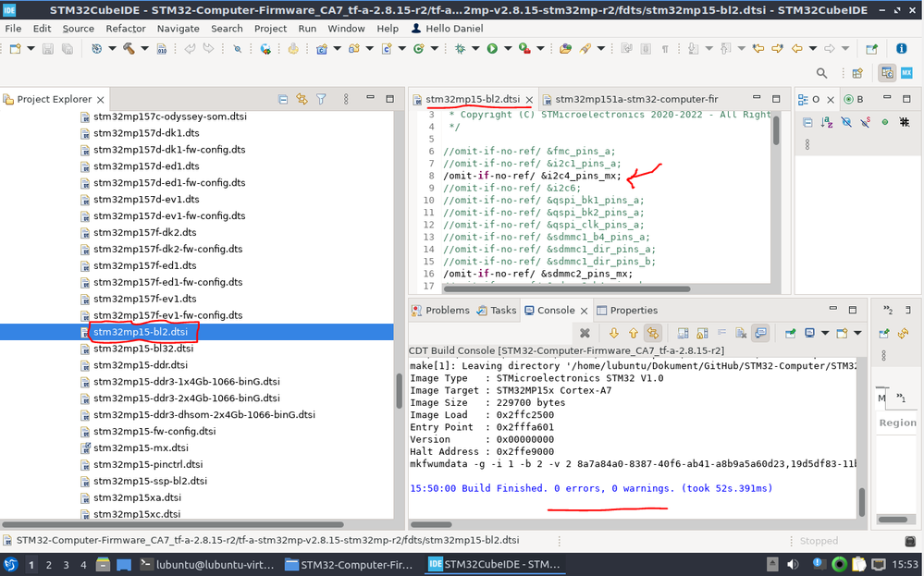
Task: Open the dropdown arrow next to Build hammer
Action: pos(142,49)
